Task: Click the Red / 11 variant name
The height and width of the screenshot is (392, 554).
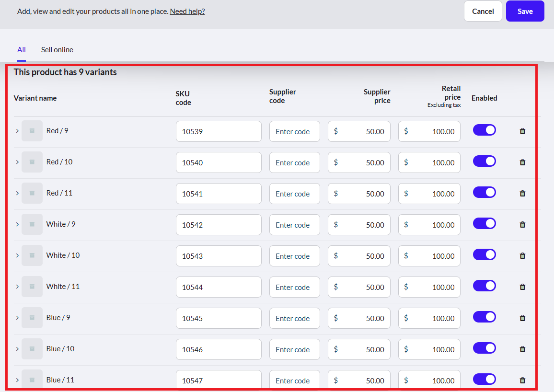Action: click(59, 193)
